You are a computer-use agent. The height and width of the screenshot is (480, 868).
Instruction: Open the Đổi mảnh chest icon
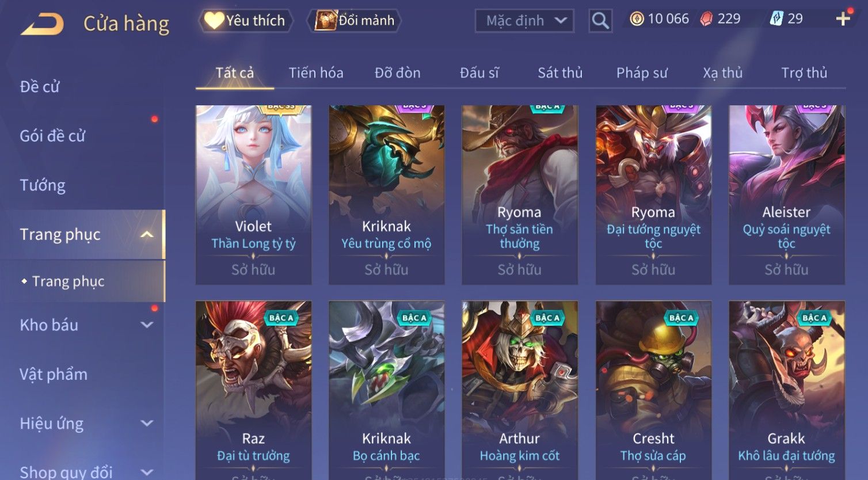tap(326, 21)
